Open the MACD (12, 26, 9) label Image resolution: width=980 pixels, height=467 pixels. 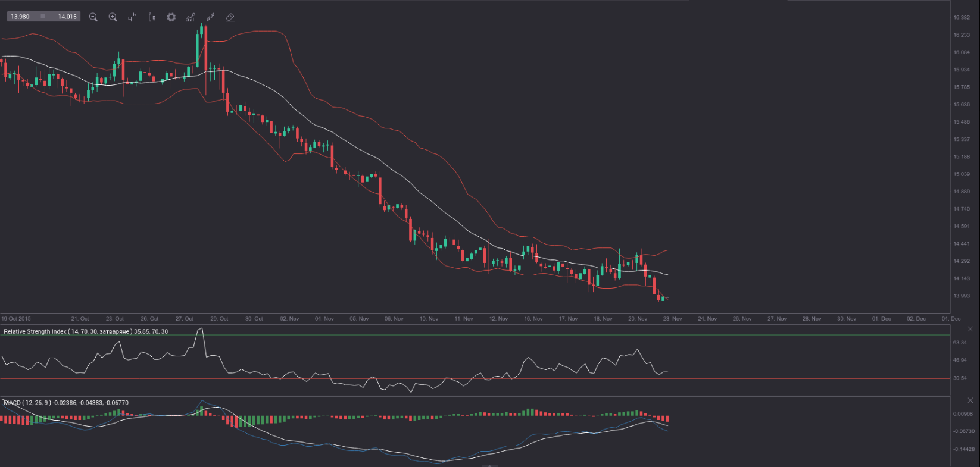pyautogui.click(x=65, y=403)
